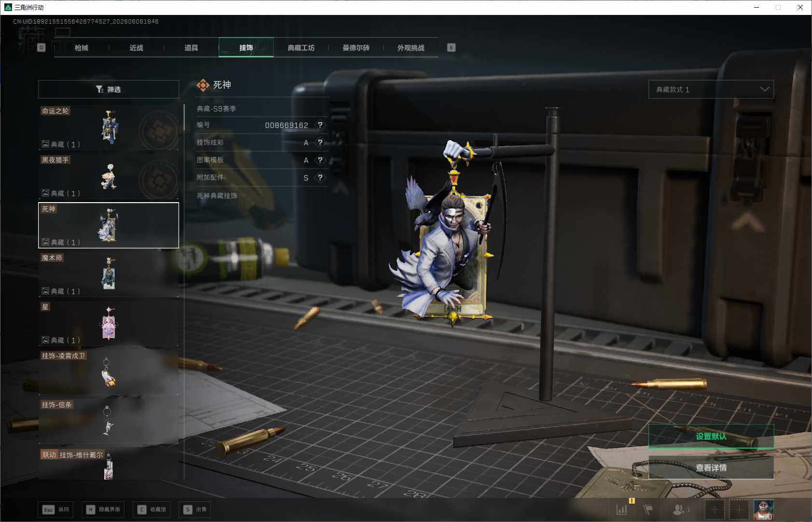The height and width of the screenshot is (522, 812).
Task: Select the 挂饰-凌霄戍卫 charm item
Action: [x=109, y=372]
